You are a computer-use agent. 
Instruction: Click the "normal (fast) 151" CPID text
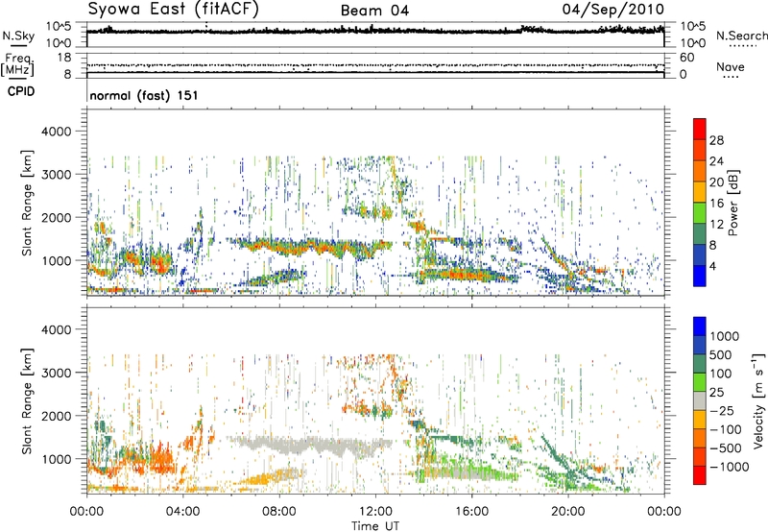click(144, 95)
